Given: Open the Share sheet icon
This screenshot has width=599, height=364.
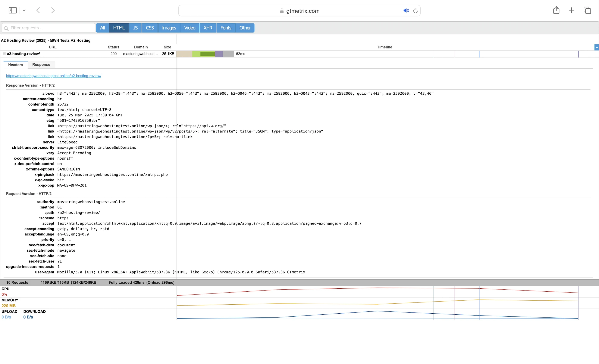Looking at the screenshot, I should coord(556,10).
